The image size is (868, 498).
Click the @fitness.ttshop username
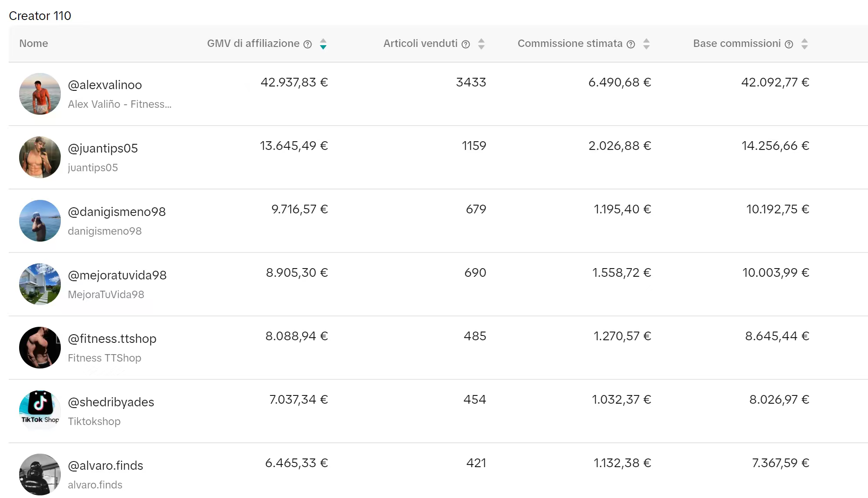[112, 339]
